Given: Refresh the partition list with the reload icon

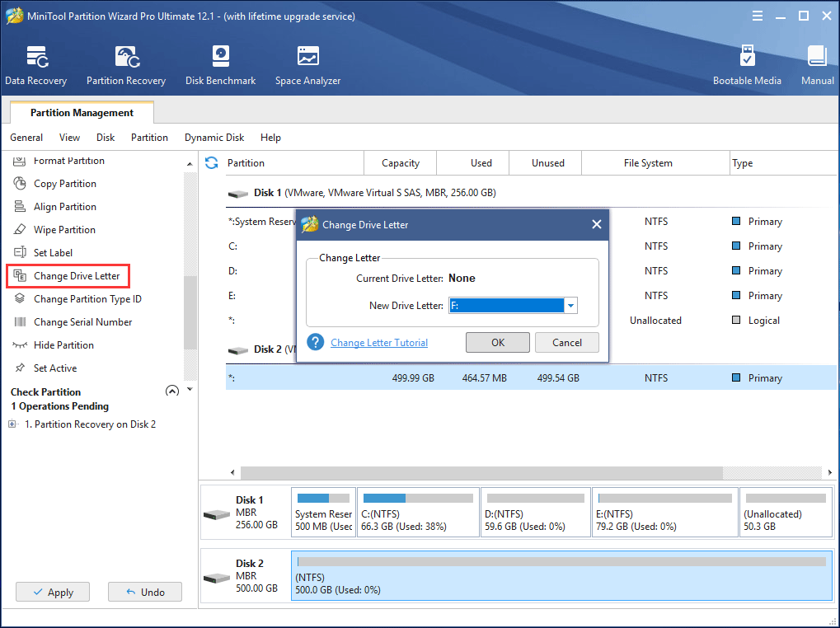Looking at the screenshot, I should [x=212, y=162].
